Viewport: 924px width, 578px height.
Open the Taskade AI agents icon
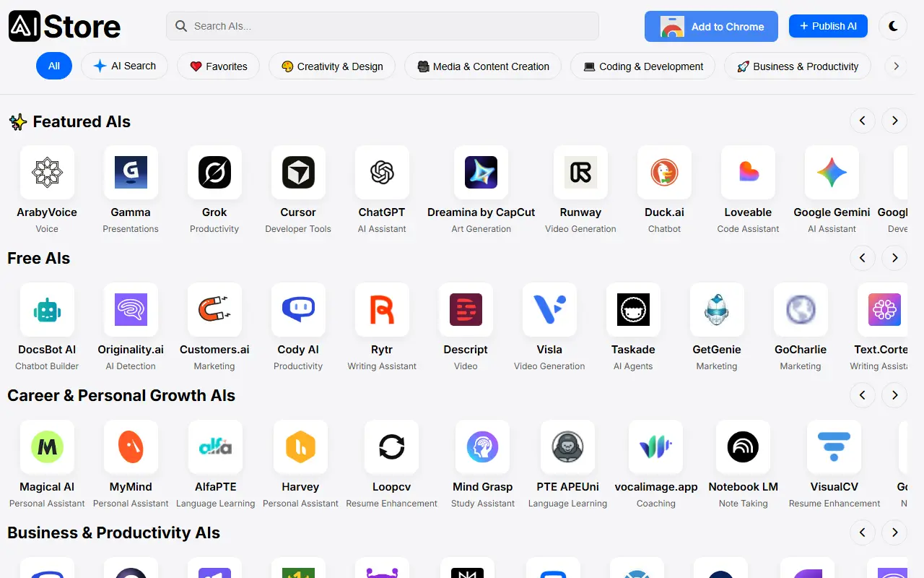(x=633, y=310)
